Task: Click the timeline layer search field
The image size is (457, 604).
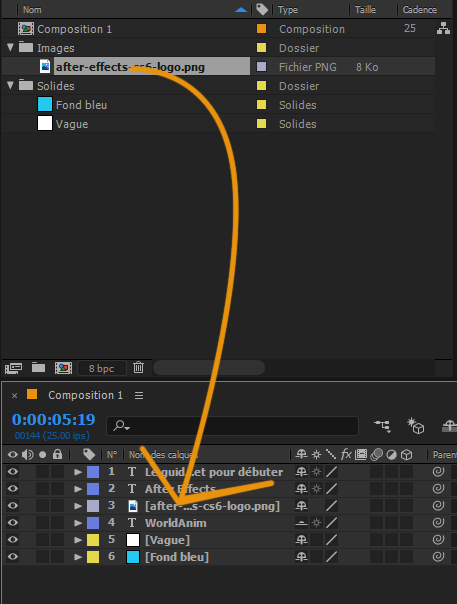Action: coord(232,426)
